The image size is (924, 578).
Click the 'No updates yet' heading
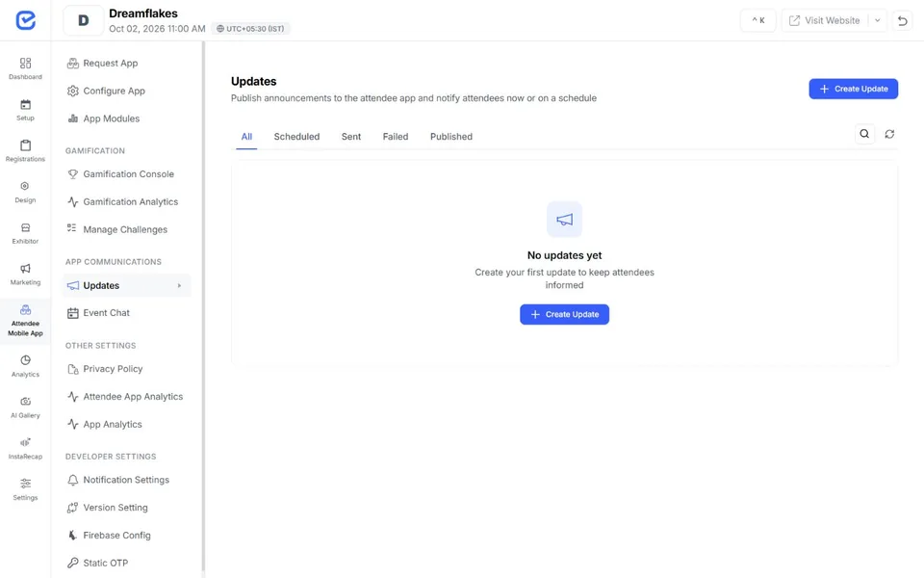point(565,255)
